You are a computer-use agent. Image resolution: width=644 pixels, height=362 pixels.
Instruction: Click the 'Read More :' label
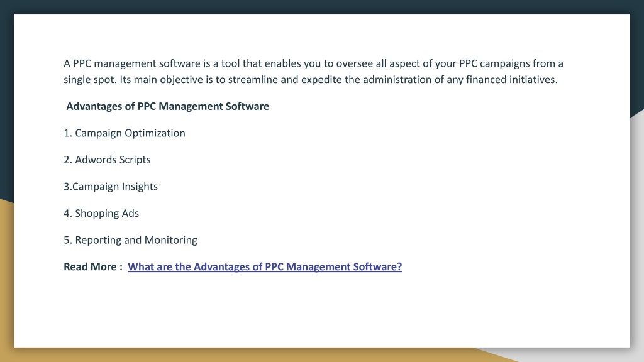93,266
